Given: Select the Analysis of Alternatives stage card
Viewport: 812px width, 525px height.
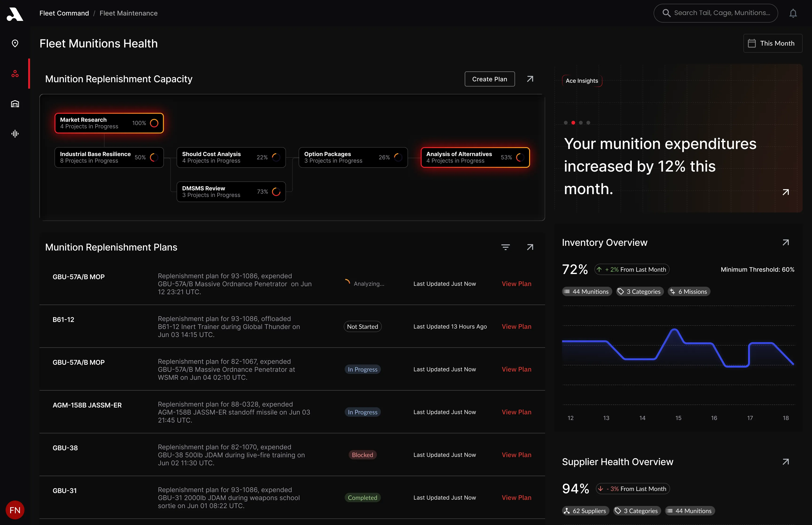Looking at the screenshot, I should click(x=475, y=157).
